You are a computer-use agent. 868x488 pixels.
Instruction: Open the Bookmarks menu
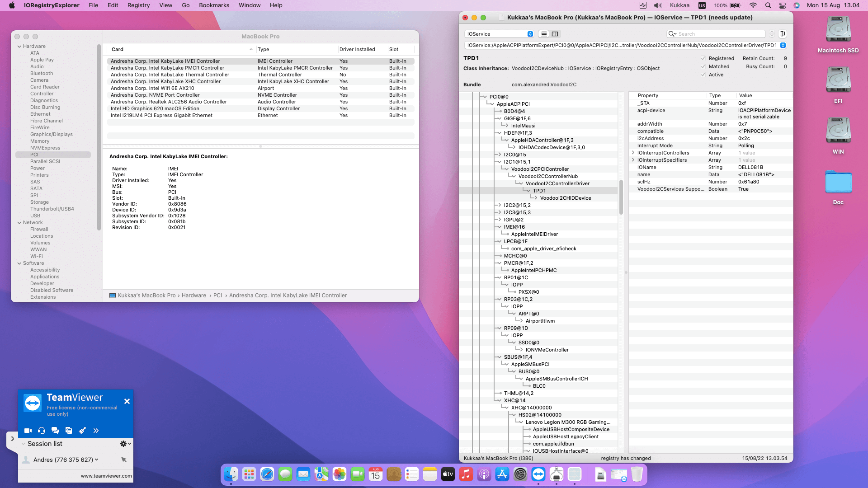click(x=214, y=5)
